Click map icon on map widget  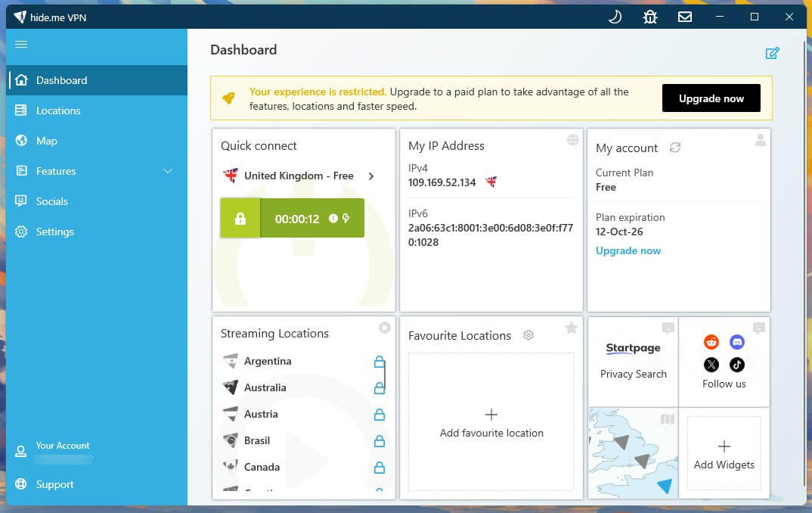[668, 418]
